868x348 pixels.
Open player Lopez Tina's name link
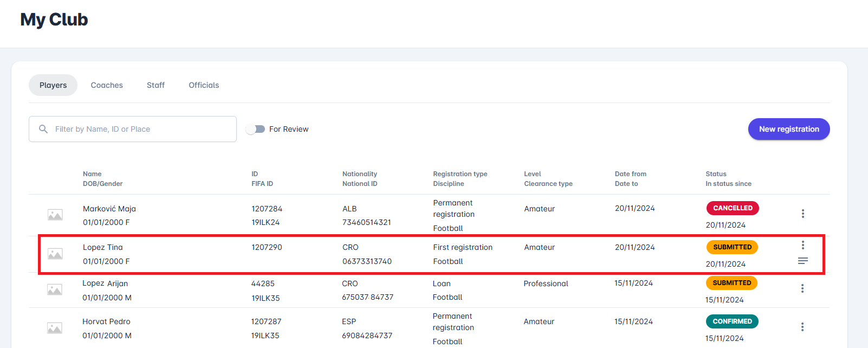(103, 247)
